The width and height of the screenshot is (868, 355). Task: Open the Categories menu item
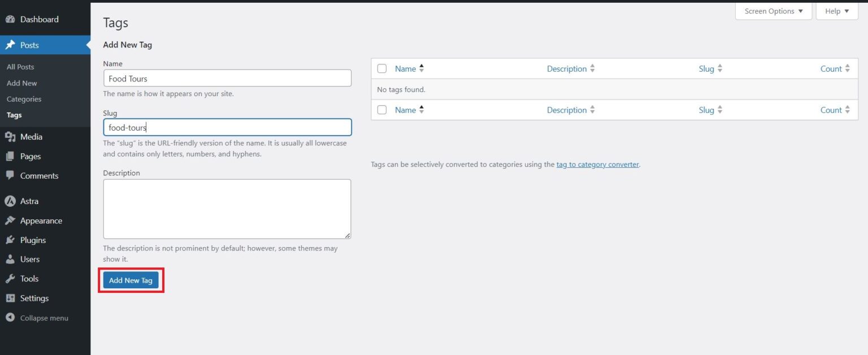coord(24,98)
